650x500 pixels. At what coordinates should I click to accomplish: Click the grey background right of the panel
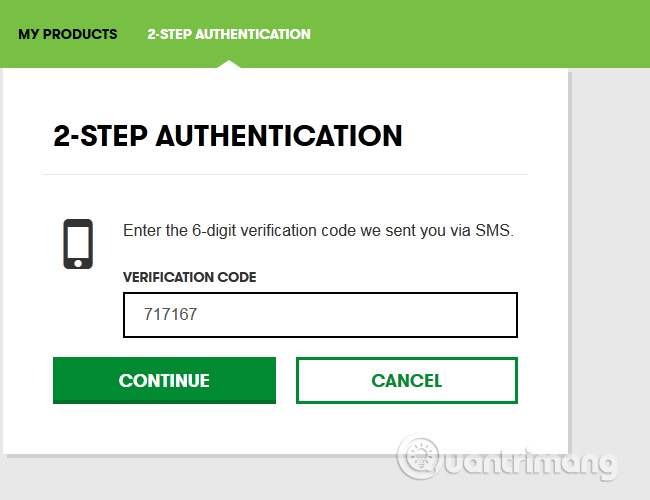610,250
